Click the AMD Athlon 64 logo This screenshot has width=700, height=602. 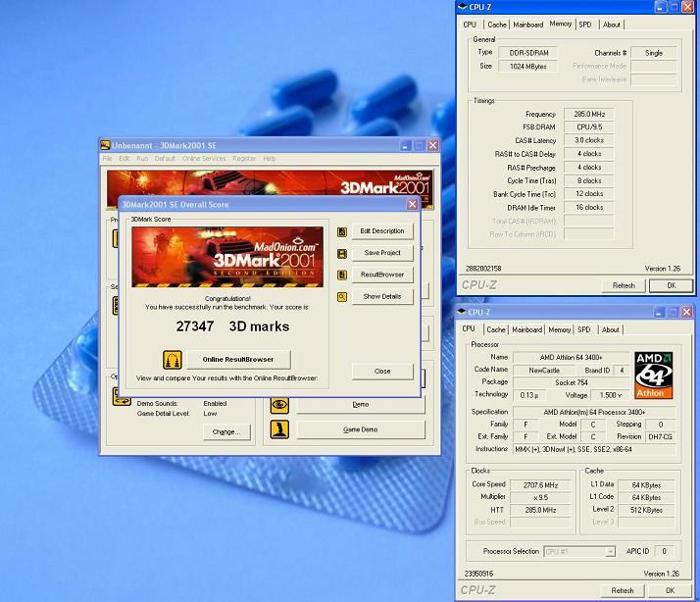(x=654, y=376)
